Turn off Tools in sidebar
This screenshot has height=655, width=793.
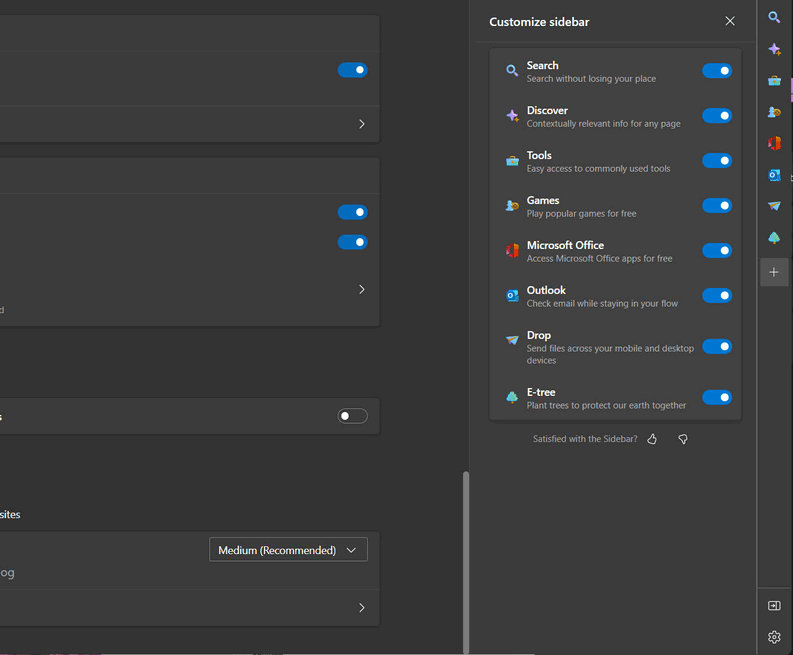(x=717, y=161)
